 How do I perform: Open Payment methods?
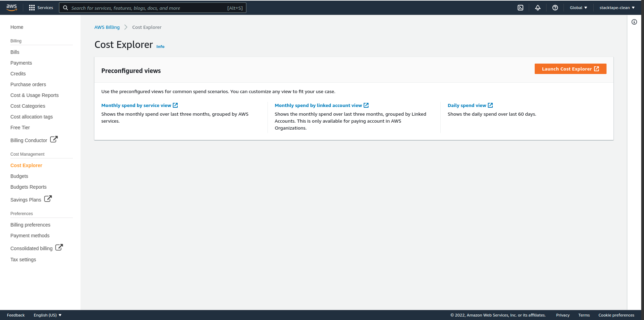30,236
